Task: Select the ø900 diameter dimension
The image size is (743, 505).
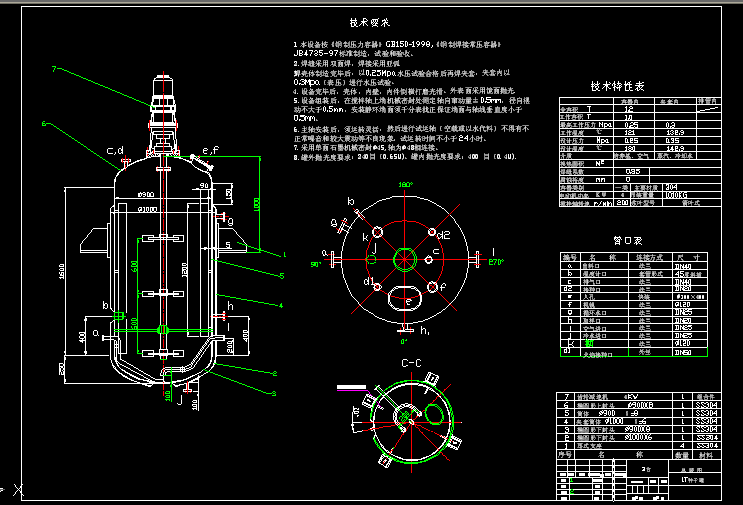Action: (146, 194)
